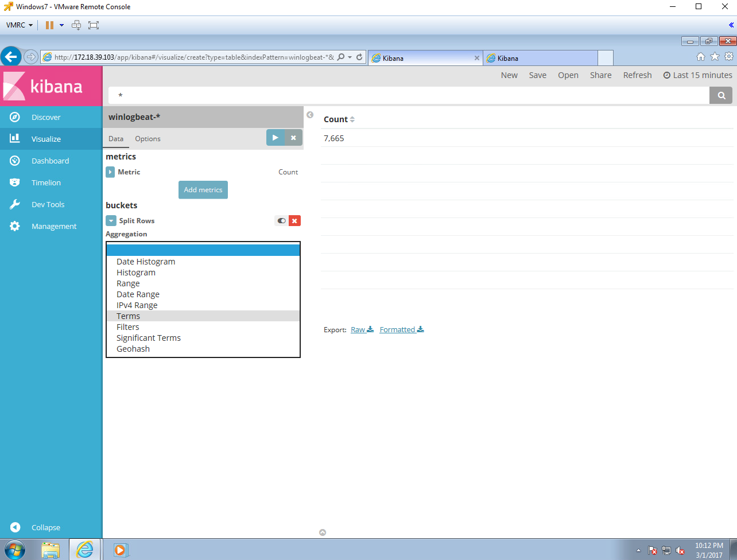This screenshot has width=737, height=560.
Task: Choose Filters aggregation option
Action: pos(203,327)
